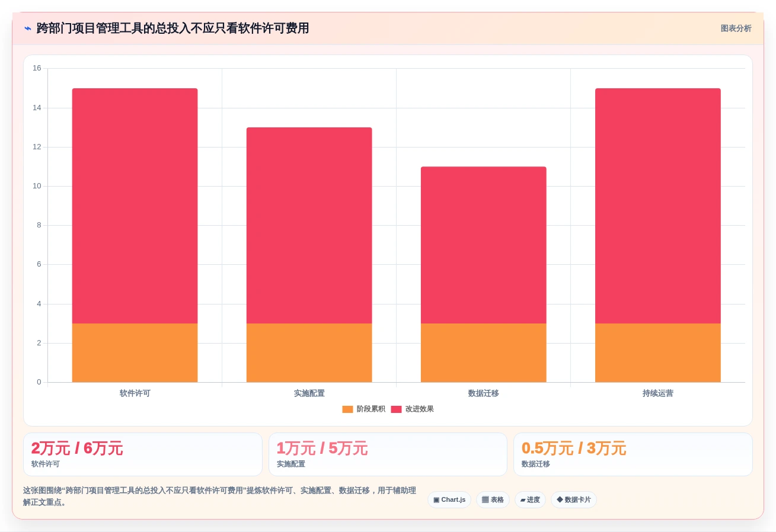Click the red 改进效果 legend swatch
This screenshot has width=776, height=532.
tap(396, 409)
